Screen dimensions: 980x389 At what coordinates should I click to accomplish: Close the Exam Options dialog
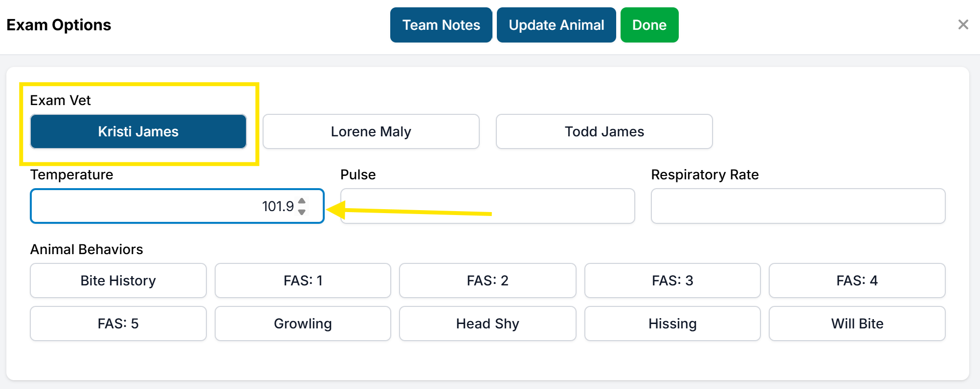pos(963,24)
